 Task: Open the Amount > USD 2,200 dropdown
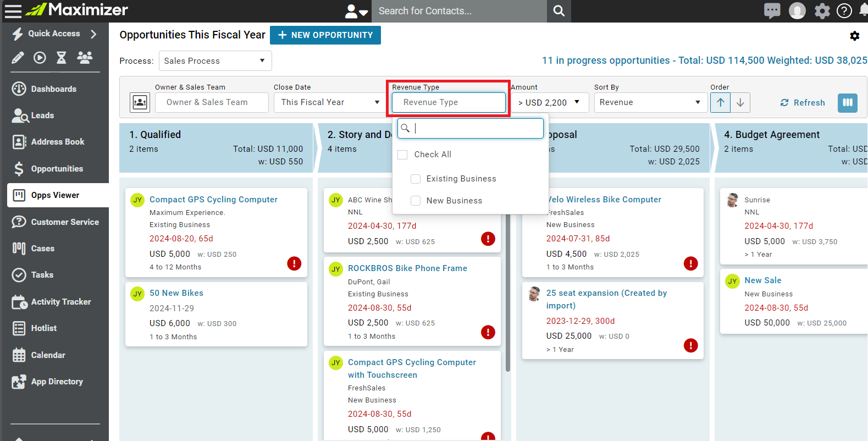click(550, 102)
